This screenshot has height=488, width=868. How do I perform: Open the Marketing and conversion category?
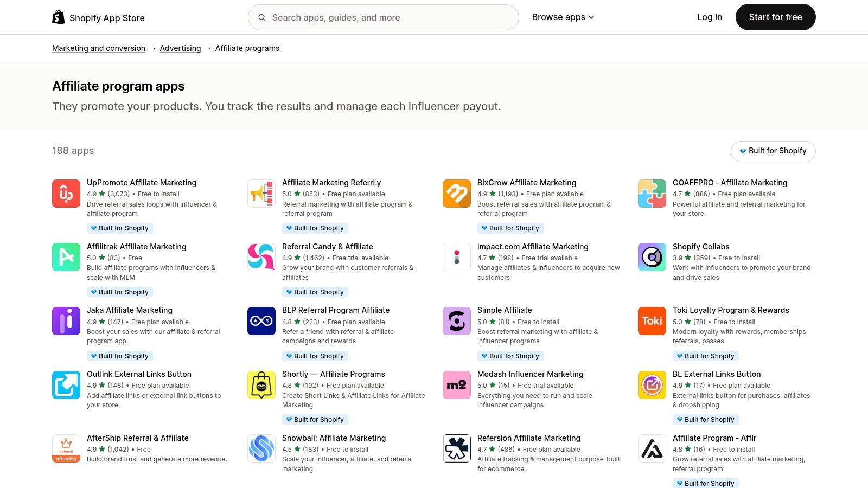coord(98,48)
